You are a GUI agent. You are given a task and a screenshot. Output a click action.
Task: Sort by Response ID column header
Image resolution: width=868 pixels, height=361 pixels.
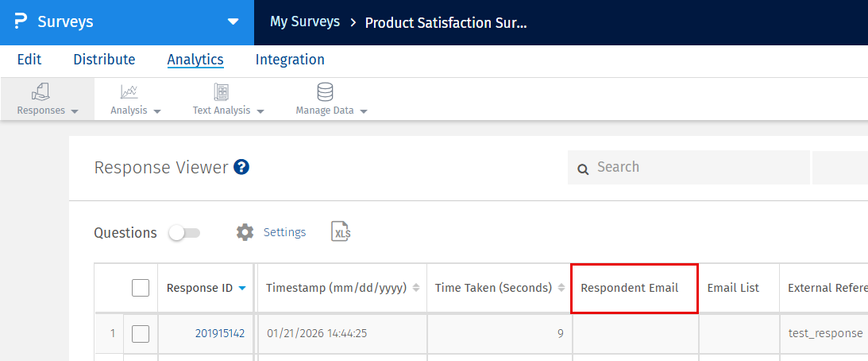[x=206, y=289]
